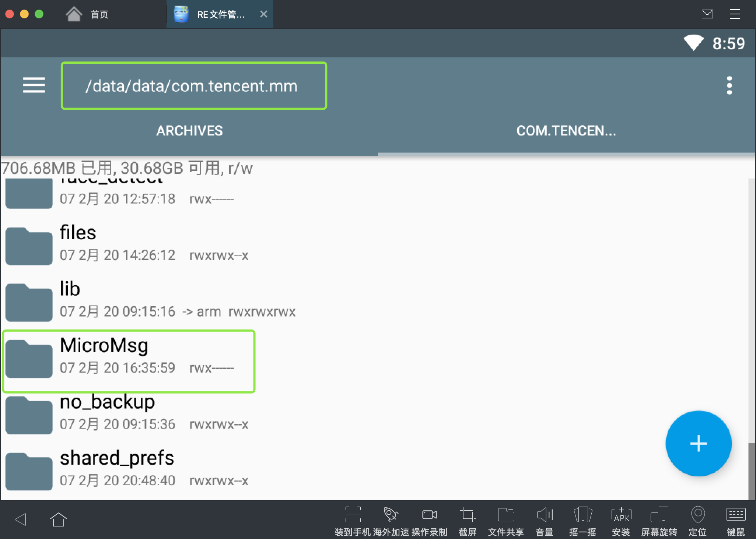The height and width of the screenshot is (539, 756).
Task: Open the three-dot overflow menu
Action: click(729, 85)
